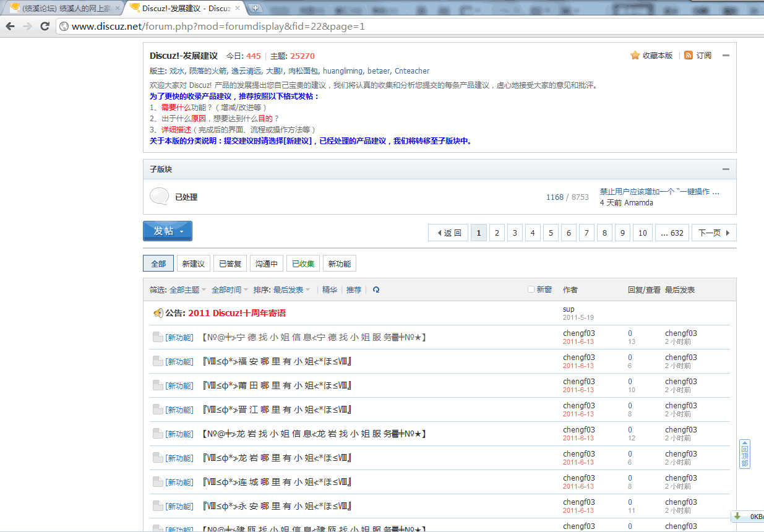Click the thread icon on the 连城 row
Image resolution: width=764 pixels, height=532 pixels.
click(x=158, y=482)
